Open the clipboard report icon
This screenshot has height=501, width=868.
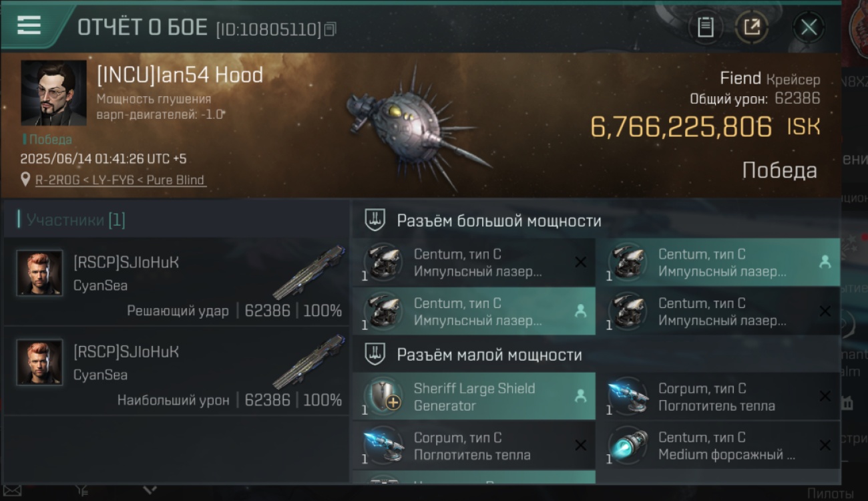[705, 27]
